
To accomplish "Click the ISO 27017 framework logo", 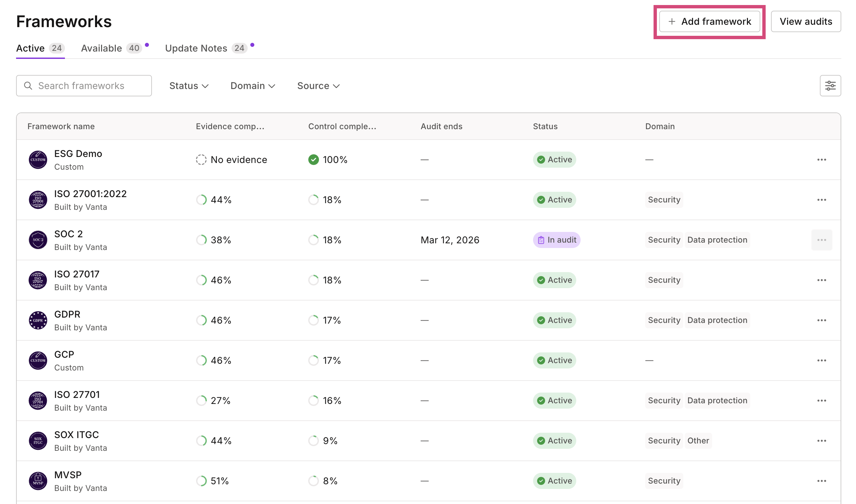I will [38, 280].
